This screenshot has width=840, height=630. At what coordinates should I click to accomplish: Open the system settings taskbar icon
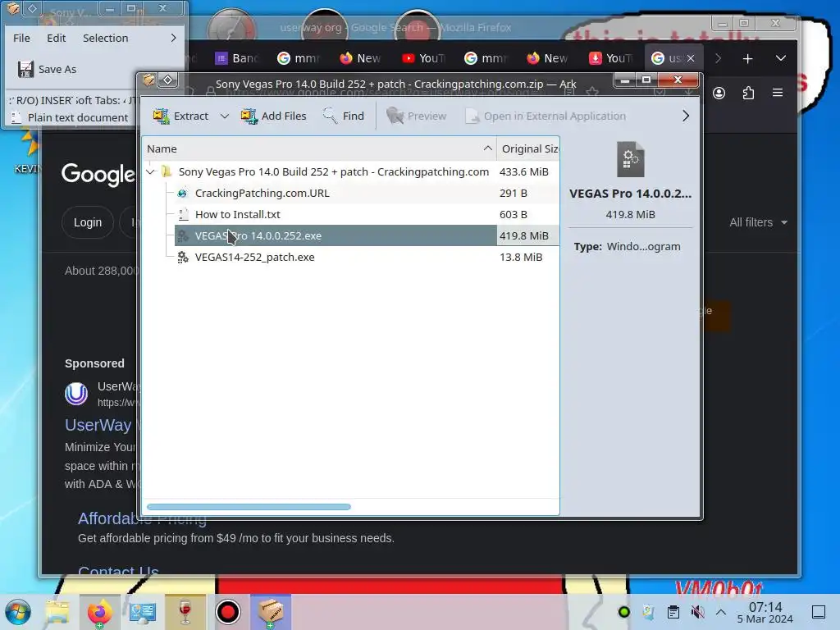click(143, 612)
